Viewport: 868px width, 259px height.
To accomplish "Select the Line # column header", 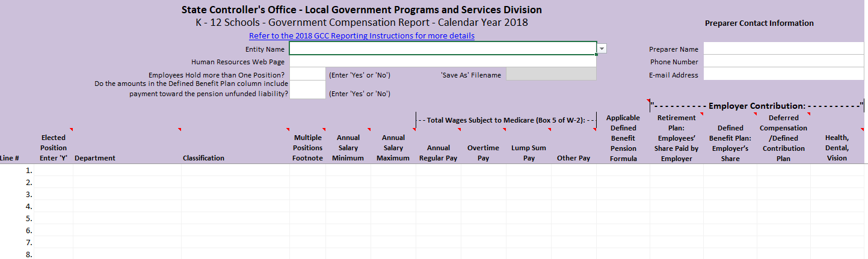I will [10, 158].
